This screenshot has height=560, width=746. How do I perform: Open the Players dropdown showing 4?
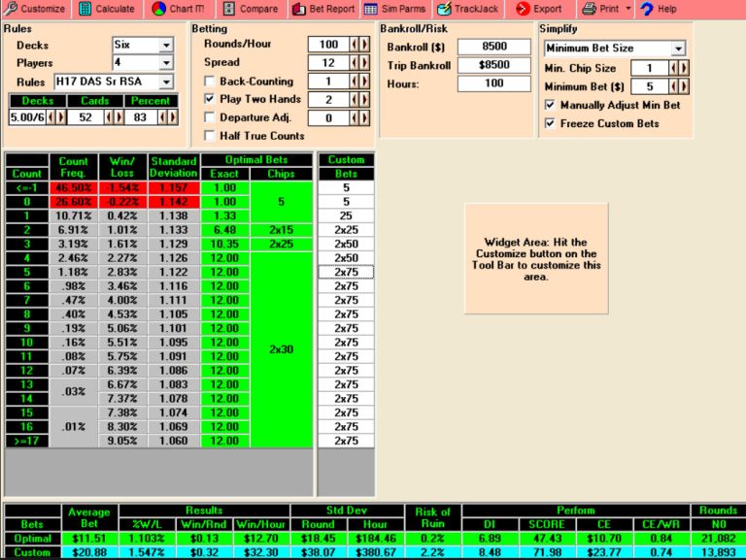(x=166, y=62)
